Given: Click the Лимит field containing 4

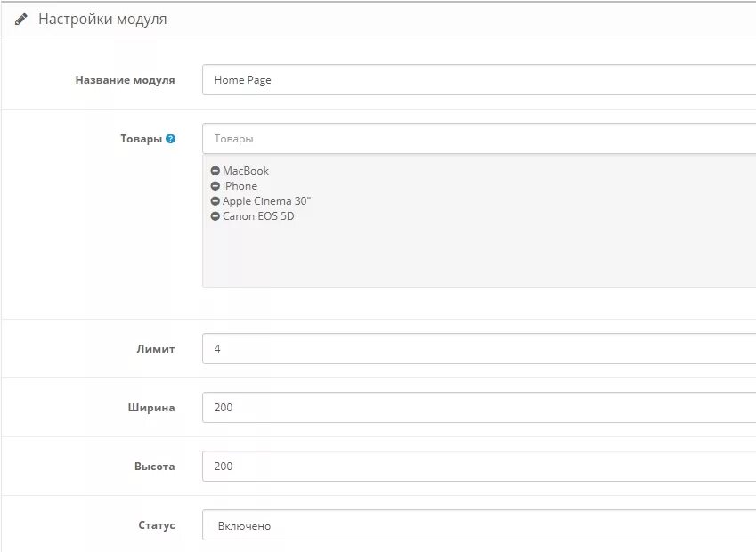Looking at the screenshot, I should pyautogui.click(x=479, y=348).
